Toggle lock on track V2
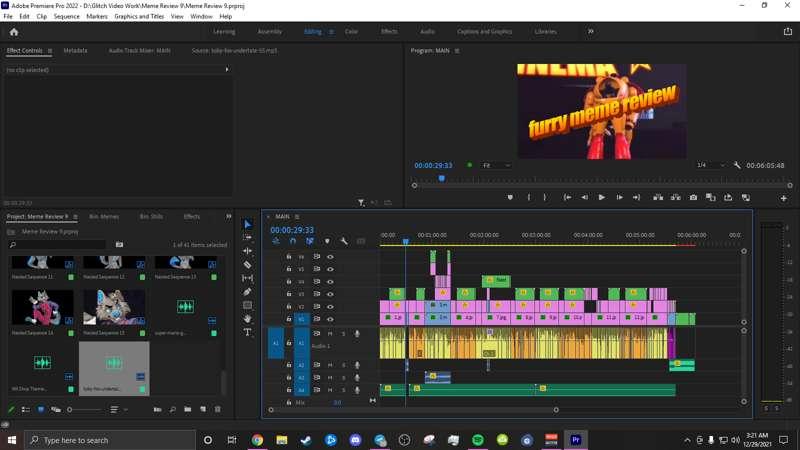 (x=289, y=306)
